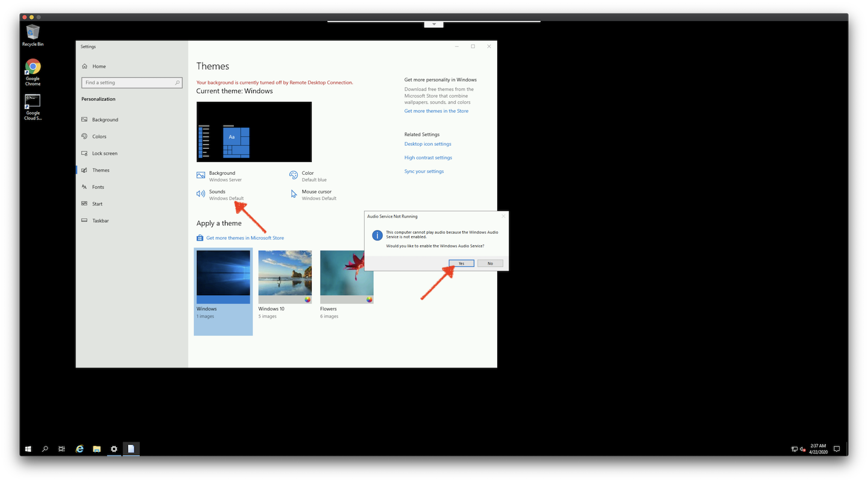
Task: Click Get more themes in the Store link
Action: 436,111
